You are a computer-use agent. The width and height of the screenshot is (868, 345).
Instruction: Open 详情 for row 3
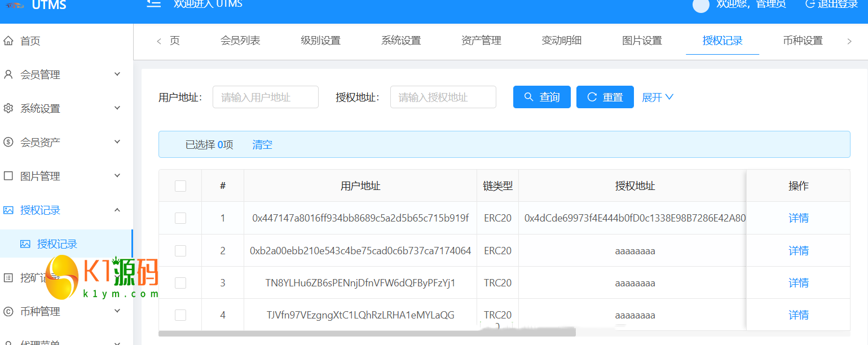click(799, 283)
